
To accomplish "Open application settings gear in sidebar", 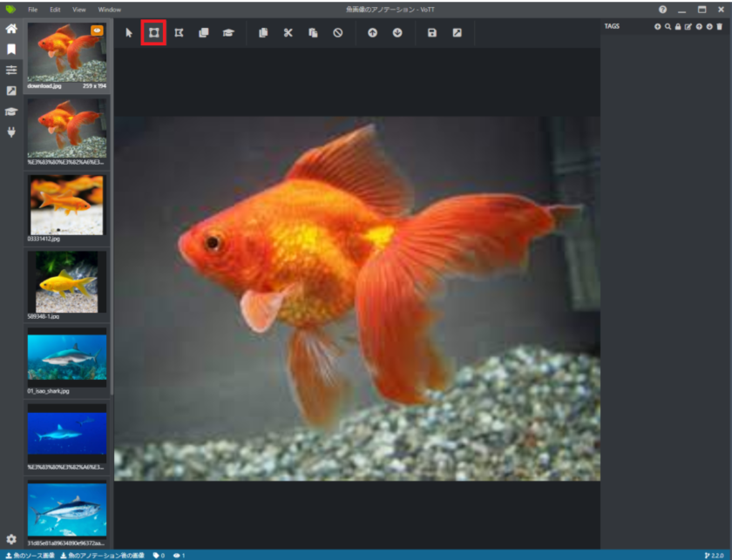I will click(11, 539).
